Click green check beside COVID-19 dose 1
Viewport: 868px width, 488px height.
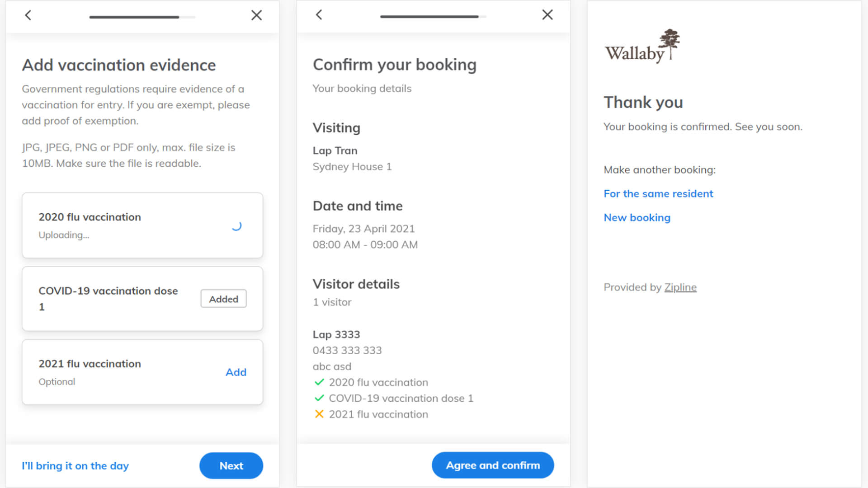click(319, 398)
